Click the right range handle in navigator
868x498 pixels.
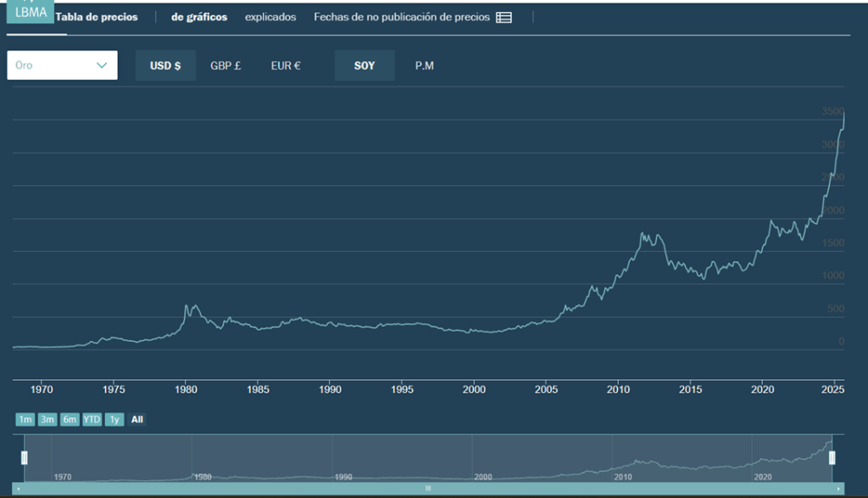(x=832, y=458)
